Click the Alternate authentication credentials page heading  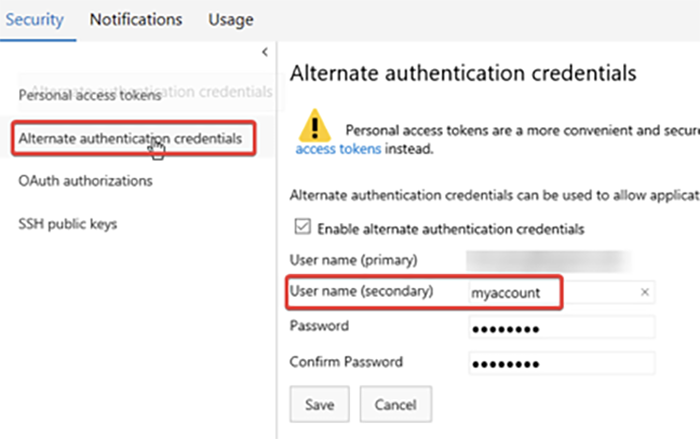click(462, 73)
